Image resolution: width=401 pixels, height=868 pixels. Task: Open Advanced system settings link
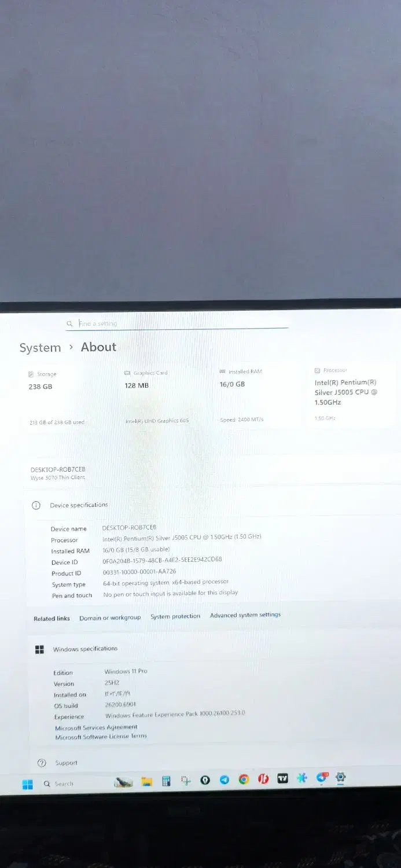pyautogui.click(x=245, y=615)
